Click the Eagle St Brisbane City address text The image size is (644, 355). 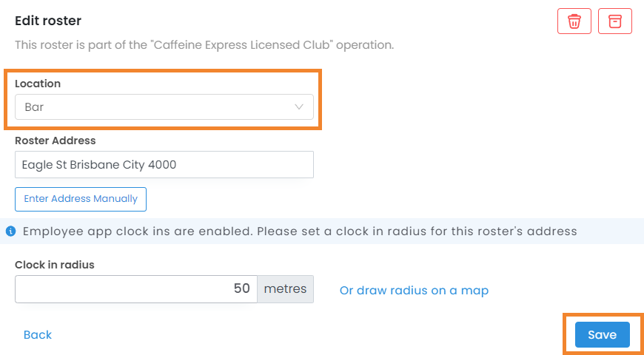pos(99,165)
